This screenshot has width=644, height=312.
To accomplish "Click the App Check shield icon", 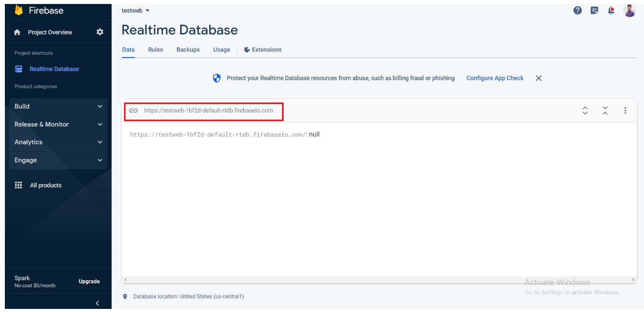I will [217, 78].
